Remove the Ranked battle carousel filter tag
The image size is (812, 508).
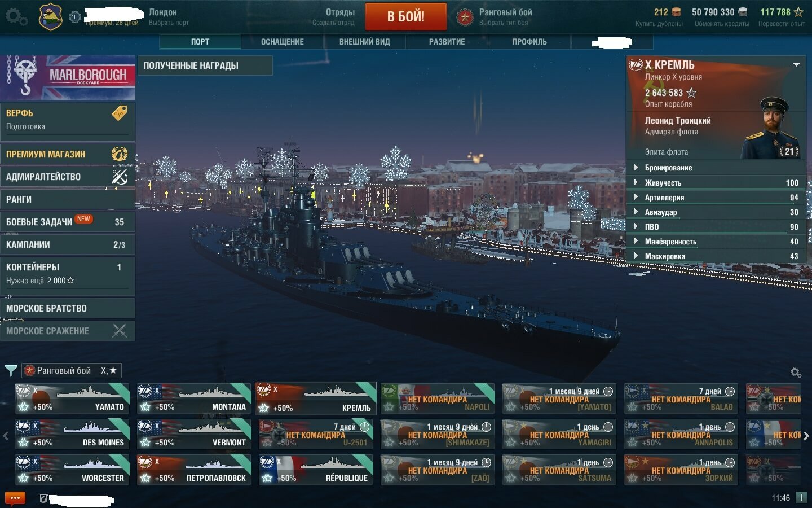click(x=71, y=371)
